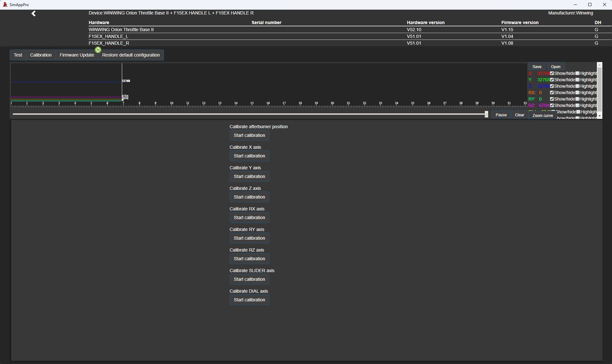612x364 pixels.
Task: Start calibration for the DIAL axis
Action: 249,300
